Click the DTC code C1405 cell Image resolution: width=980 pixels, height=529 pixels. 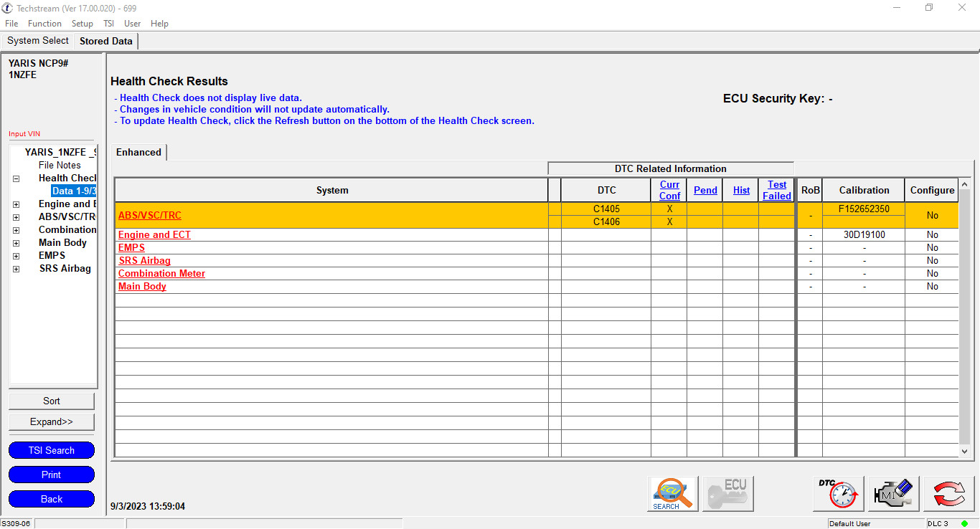coord(606,209)
